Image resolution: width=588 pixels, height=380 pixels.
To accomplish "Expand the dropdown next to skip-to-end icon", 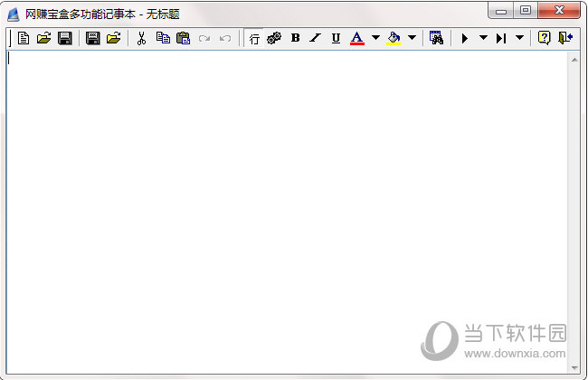I will pyautogui.click(x=519, y=37).
